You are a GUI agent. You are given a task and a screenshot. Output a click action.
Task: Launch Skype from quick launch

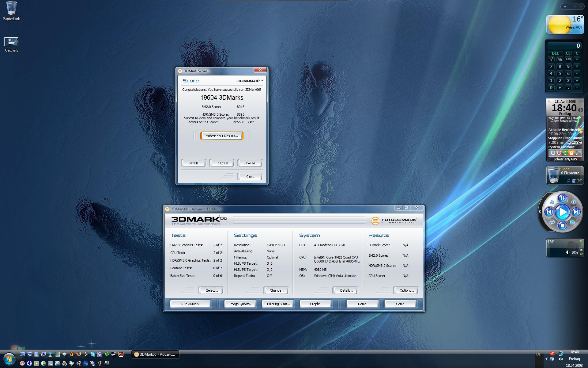93,354
